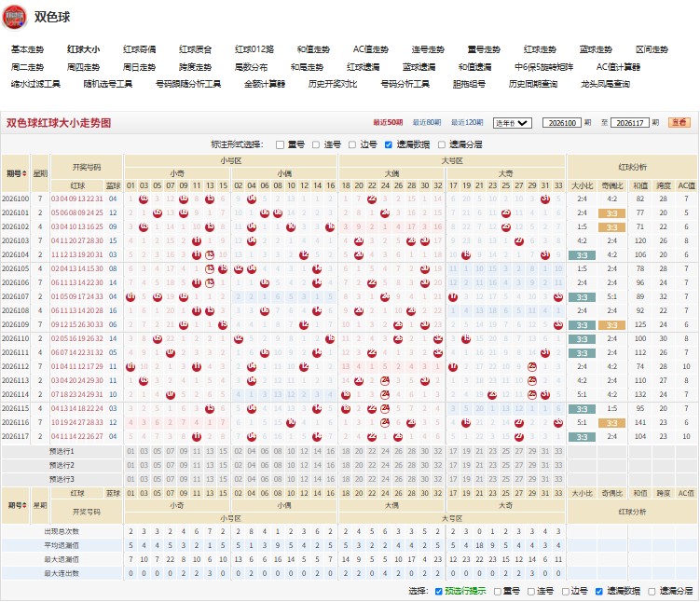
Task: Enable the top 遗漏分层 checkbox
Action: pyautogui.click(x=442, y=144)
